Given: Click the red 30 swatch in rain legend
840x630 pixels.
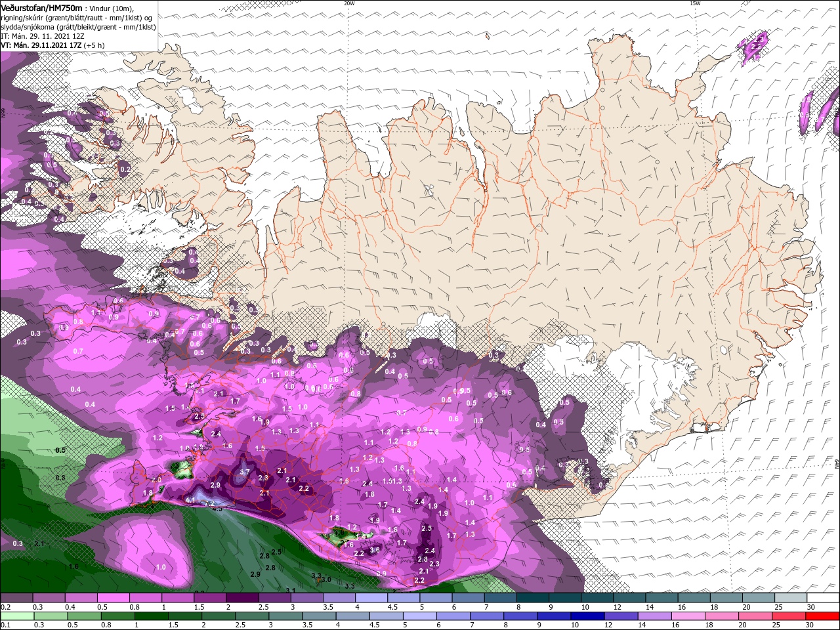Looking at the screenshot, I should click(x=822, y=616).
